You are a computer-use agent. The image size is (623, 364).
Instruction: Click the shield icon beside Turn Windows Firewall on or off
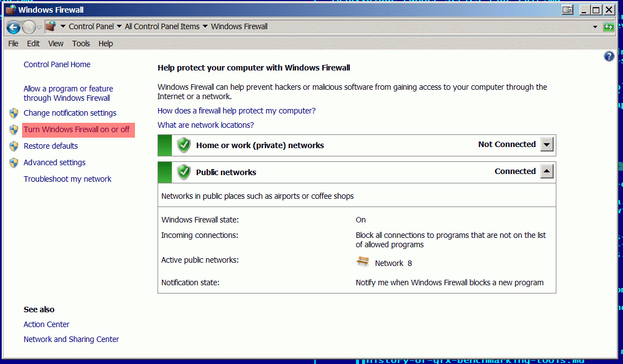coord(14,129)
